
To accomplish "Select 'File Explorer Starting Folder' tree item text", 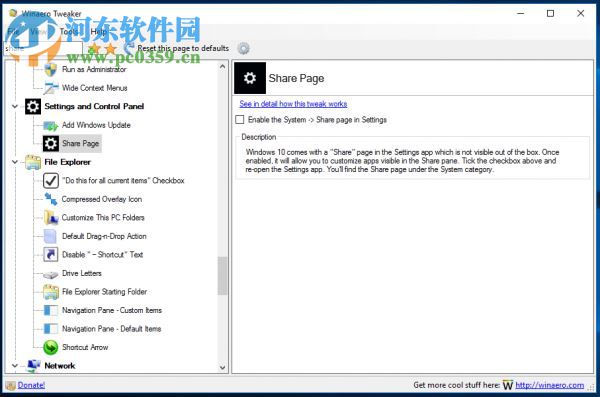I will tap(104, 292).
